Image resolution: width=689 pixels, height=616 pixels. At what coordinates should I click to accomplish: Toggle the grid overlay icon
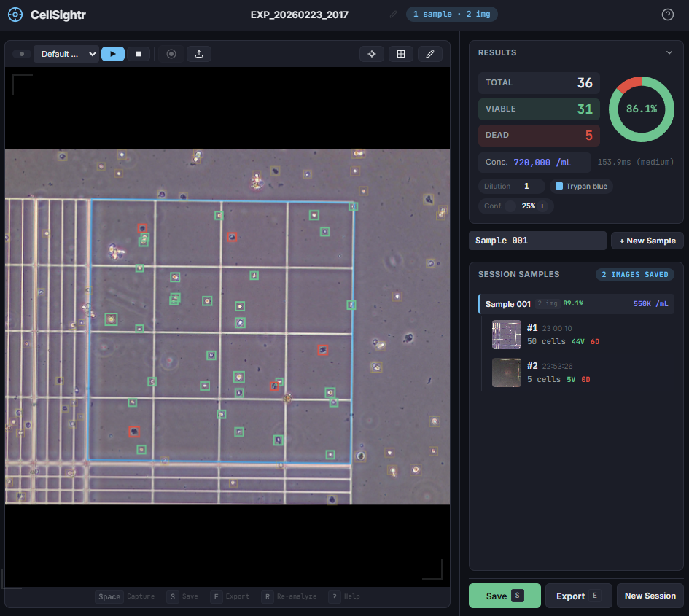(x=401, y=54)
